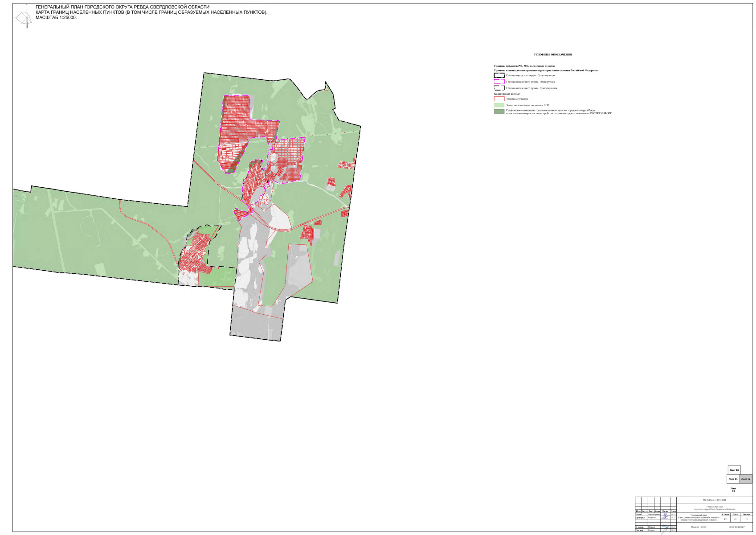
Task: Click the Стадия column header cell
Action: click(726, 514)
